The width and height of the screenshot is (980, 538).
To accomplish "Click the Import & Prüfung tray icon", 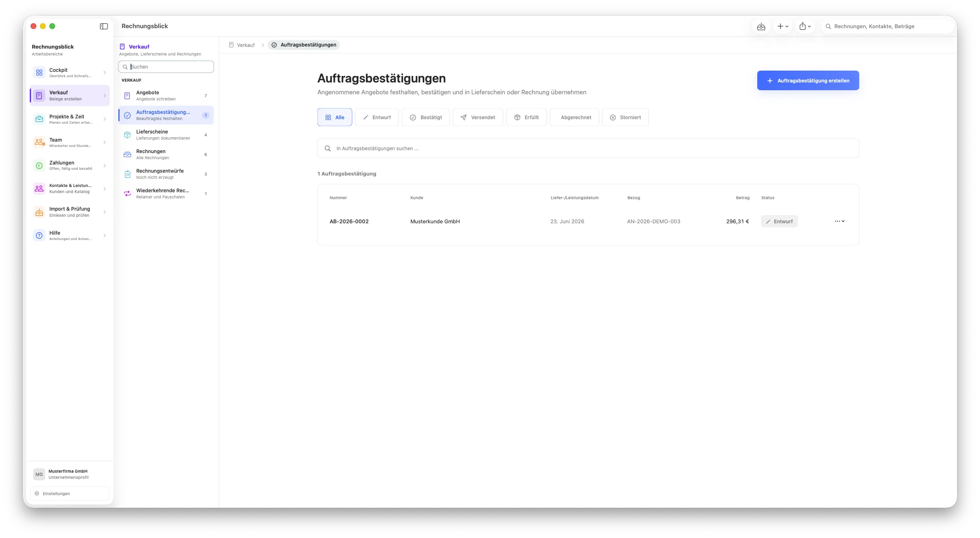I will (39, 212).
